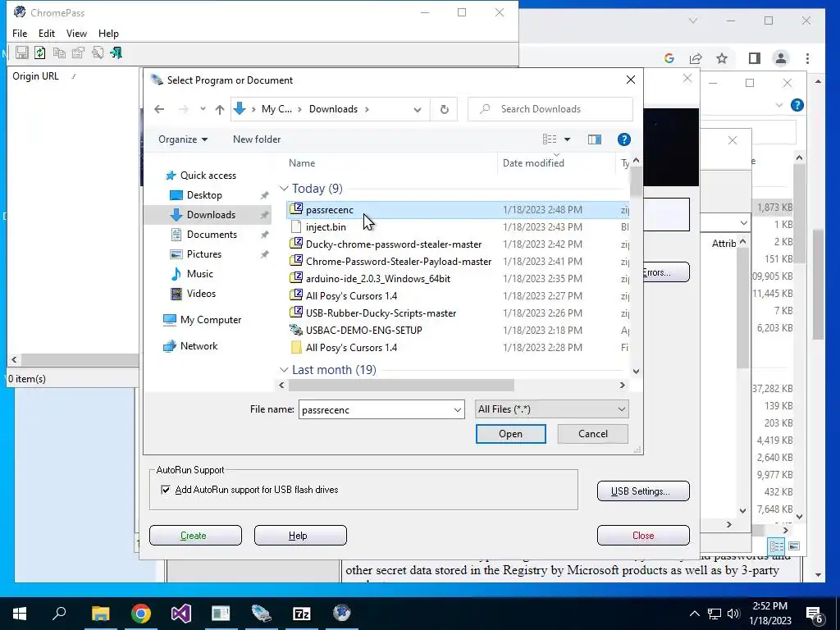Open the File name combo box dropdown
840x630 pixels.
(x=458, y=410)
